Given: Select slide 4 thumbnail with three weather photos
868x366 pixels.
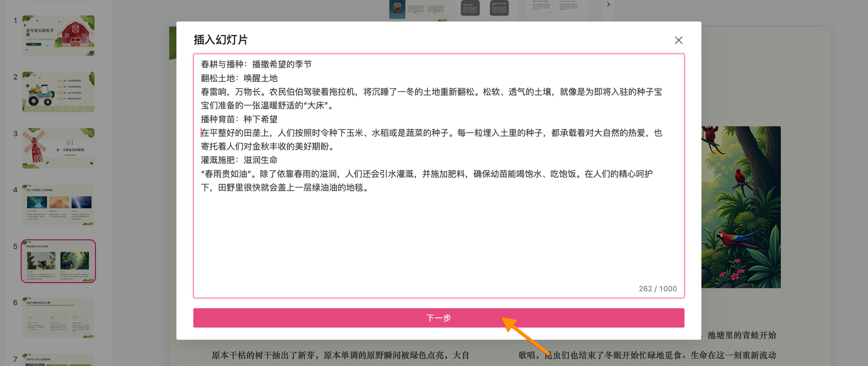Looking at the screenshot, I should click(x=59, y=205).
